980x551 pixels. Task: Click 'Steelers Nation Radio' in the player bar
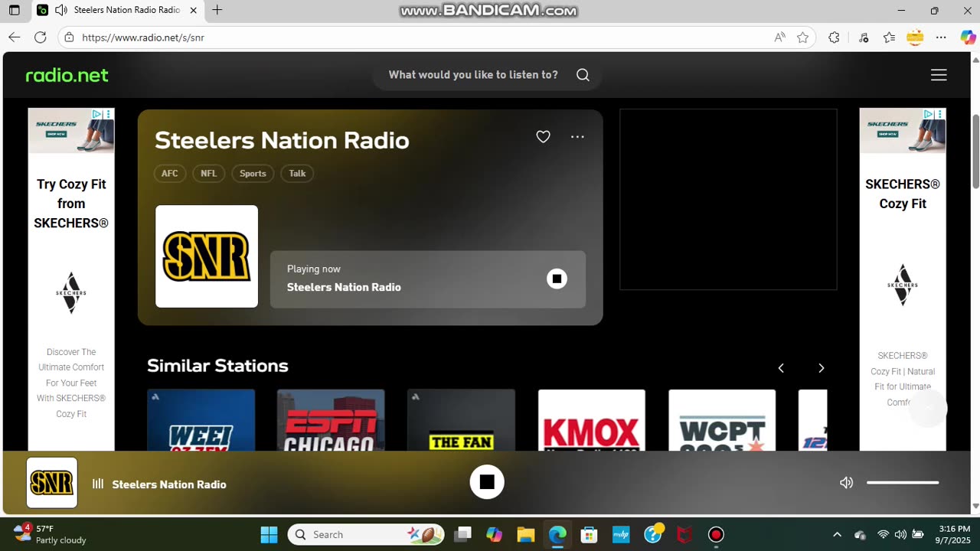pyautogui.click(x=169, y=484)
